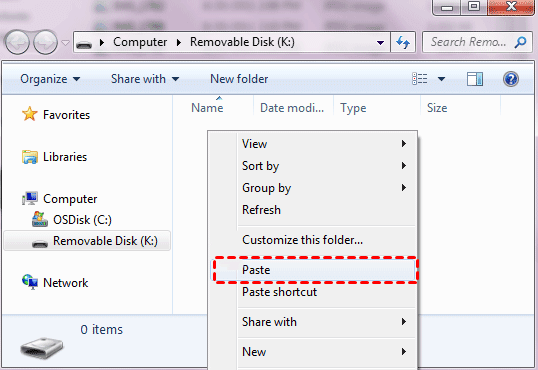This screenshot has width=538, height=370.
Task: Expand the view options dropdown arrow
Action: pyautogui.click(x=442, y=79)
